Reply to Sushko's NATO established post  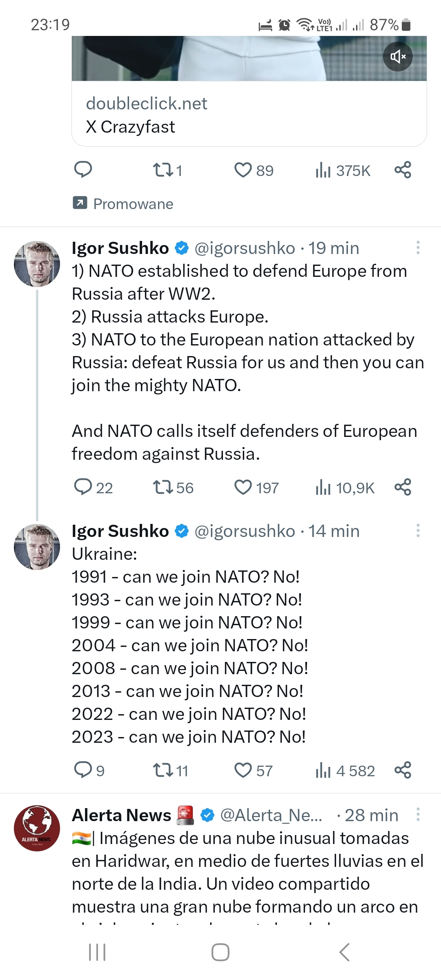pos(83,487)
